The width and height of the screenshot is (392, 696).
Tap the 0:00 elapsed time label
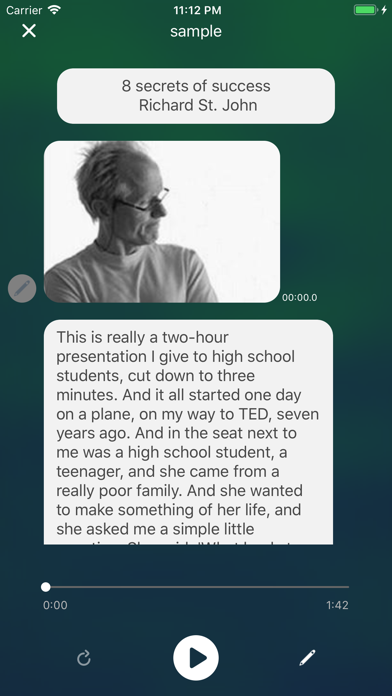click(55, 605)
